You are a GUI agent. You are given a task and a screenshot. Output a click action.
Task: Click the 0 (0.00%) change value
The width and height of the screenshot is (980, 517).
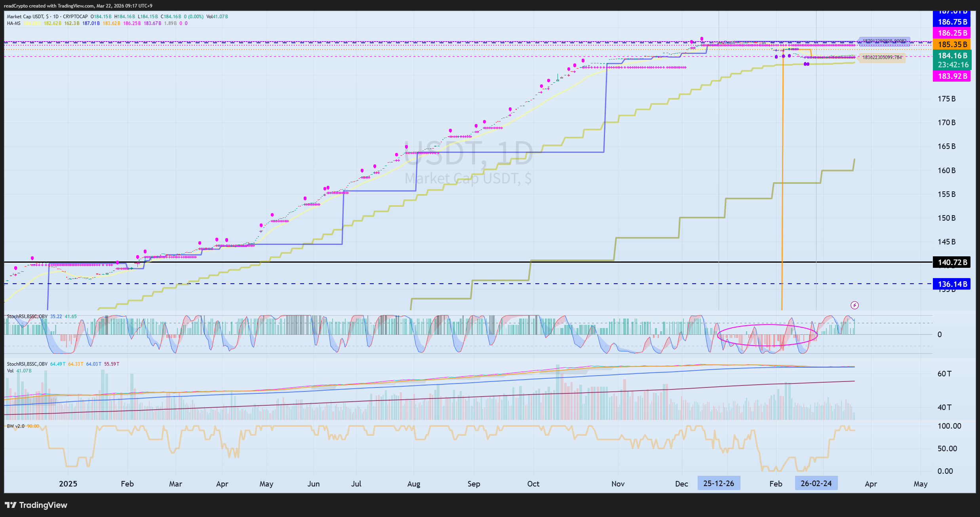tap(194, 17)
